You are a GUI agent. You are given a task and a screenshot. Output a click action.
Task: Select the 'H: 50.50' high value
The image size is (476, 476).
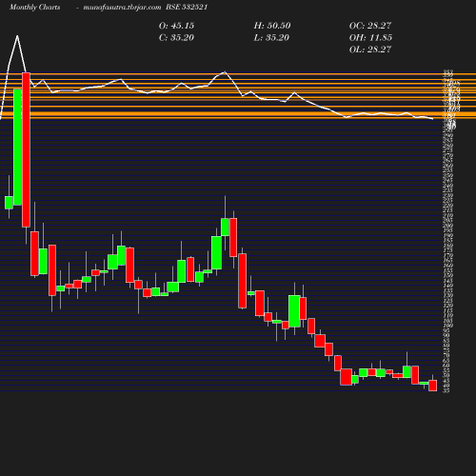[272, 26]
